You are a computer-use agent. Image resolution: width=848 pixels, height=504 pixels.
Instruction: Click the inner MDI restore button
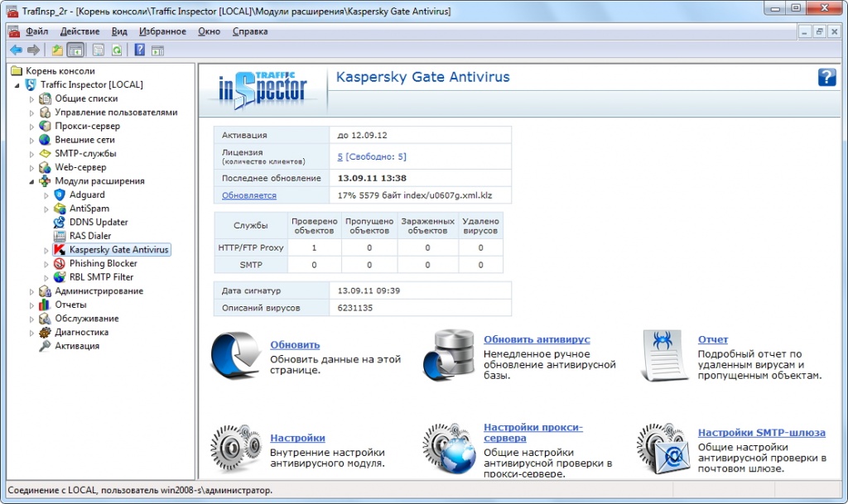819,32
